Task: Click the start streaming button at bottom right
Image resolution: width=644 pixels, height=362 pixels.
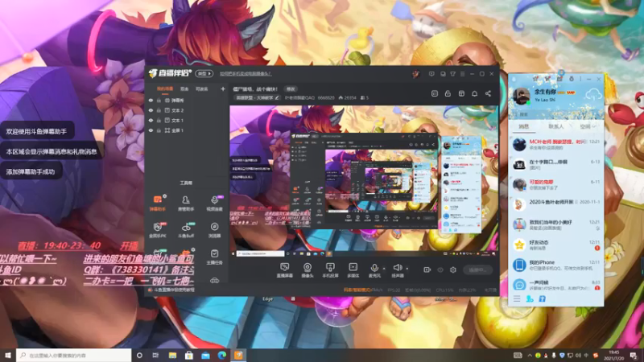Action: click(477, 269)
